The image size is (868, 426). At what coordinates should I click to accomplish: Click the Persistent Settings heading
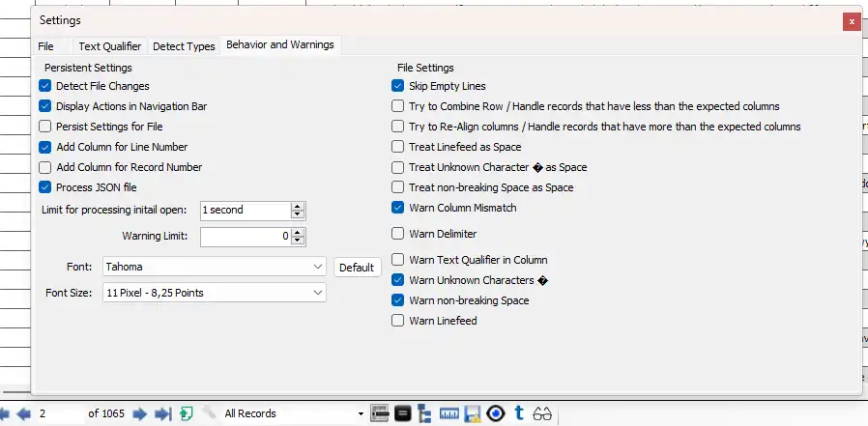(88, 68)
